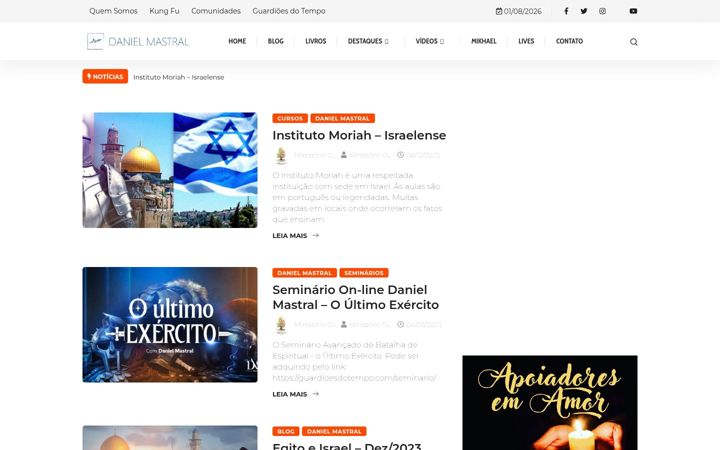720x450 pixels.
Task: Open the Egito e Israel – Dez/2023 headline
Action: coord(347,446)
